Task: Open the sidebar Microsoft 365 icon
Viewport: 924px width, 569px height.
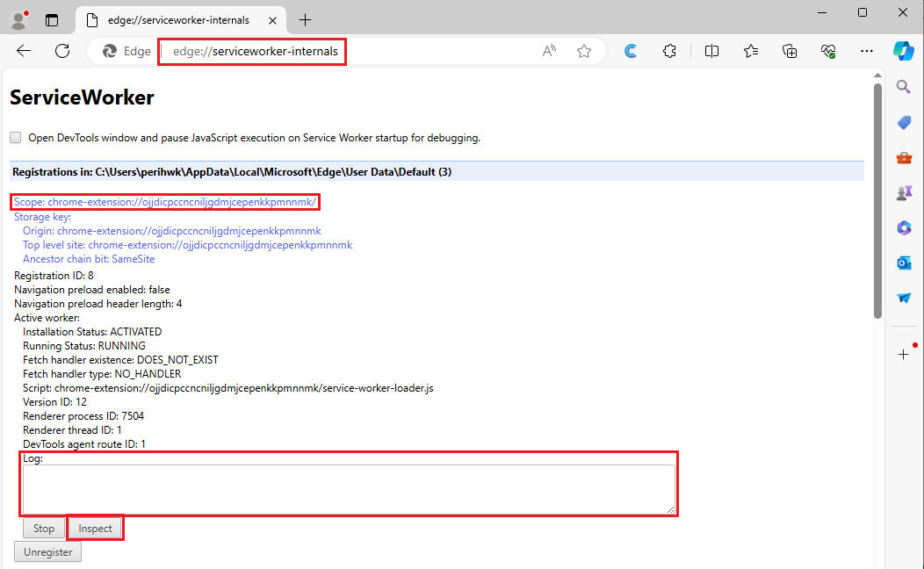Action: tap(904, 228)
